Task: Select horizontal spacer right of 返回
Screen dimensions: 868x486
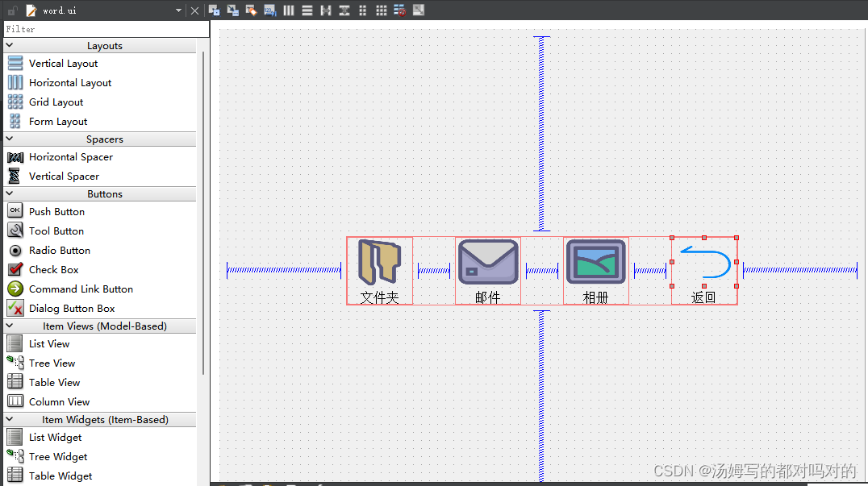Action: point(800,270)
